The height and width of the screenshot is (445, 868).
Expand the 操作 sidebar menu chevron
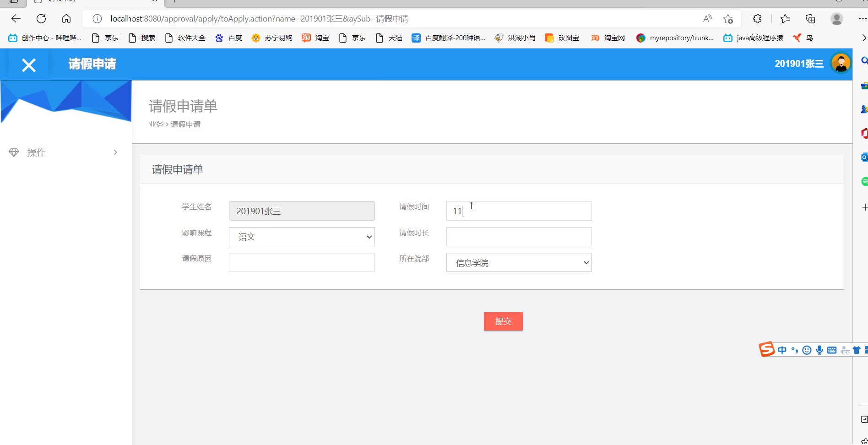pos(115,152)
